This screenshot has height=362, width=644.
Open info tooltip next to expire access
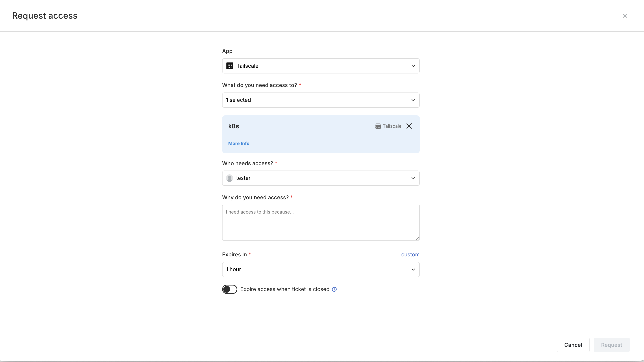click(334, 289)
